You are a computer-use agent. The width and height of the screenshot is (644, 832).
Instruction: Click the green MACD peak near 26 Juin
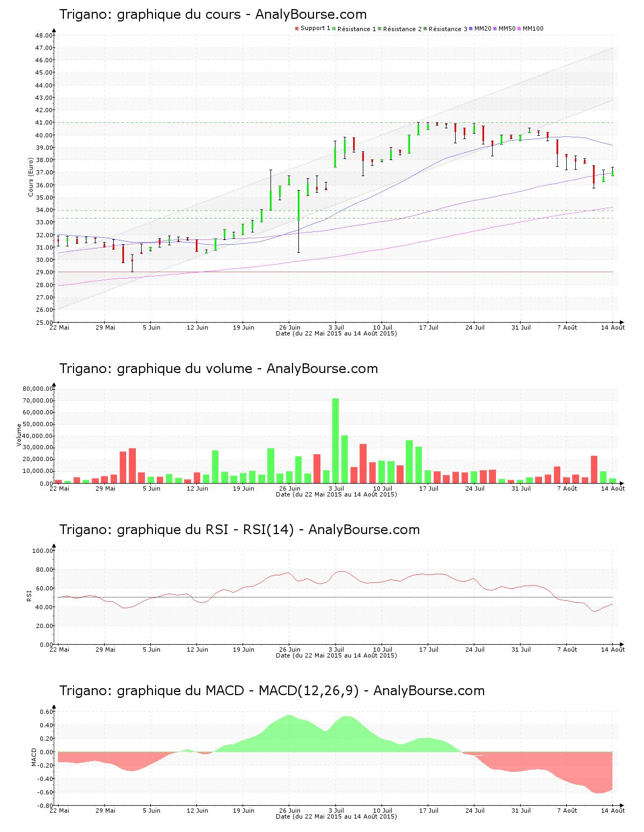click(x=289, y=733)
